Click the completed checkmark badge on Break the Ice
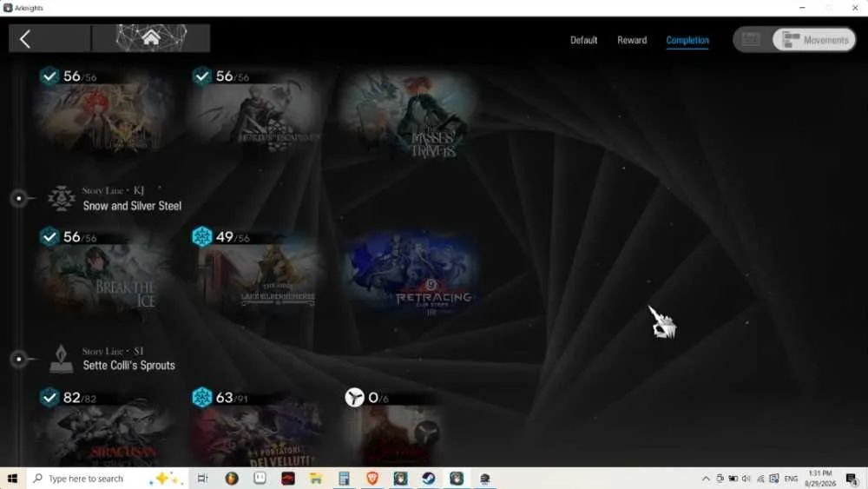Screen dimensions: 868x489 [49, 236]
